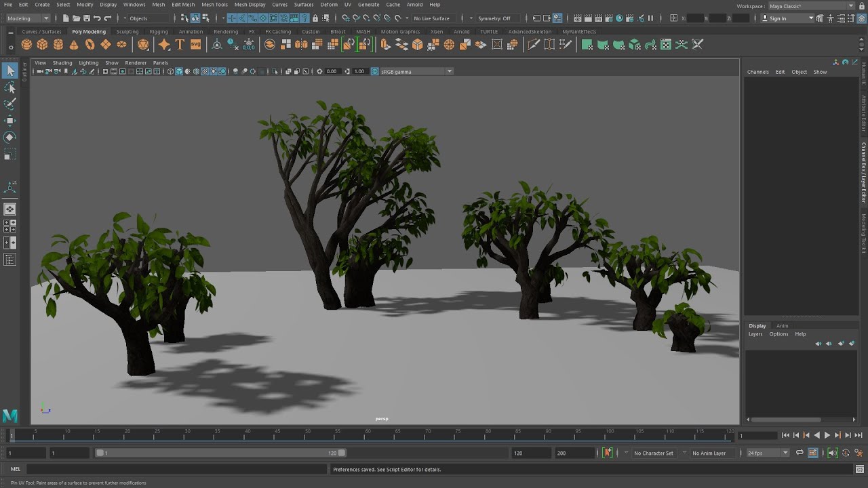Image resolution: width=868 pixels, height=488 pixels.
Task: Open the Mesh Tools menu
Action: click(x=214, y=4)
